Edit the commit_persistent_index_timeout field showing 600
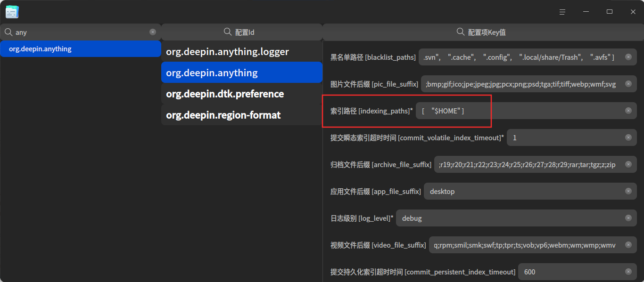 (x=578, y=272)
